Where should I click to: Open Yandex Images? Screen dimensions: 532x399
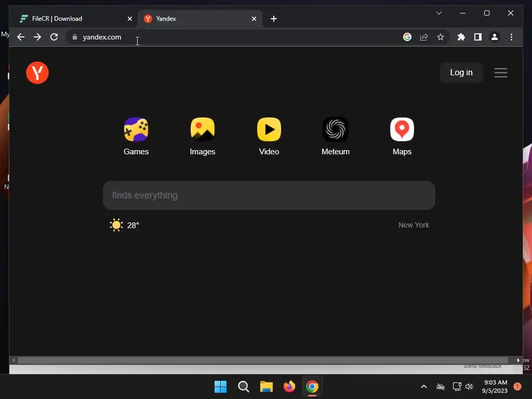pos(203,137)
